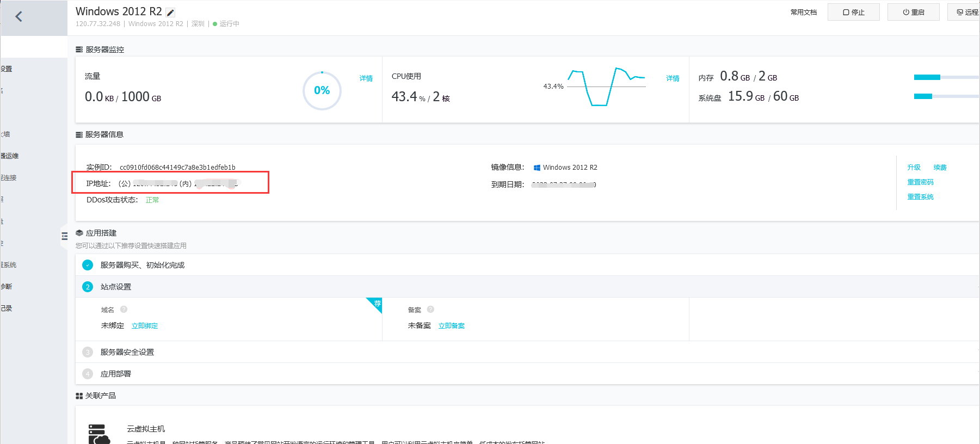Go back using the left arrow icon
Screen dimensions: 980x444
click(x=19, y=16)
